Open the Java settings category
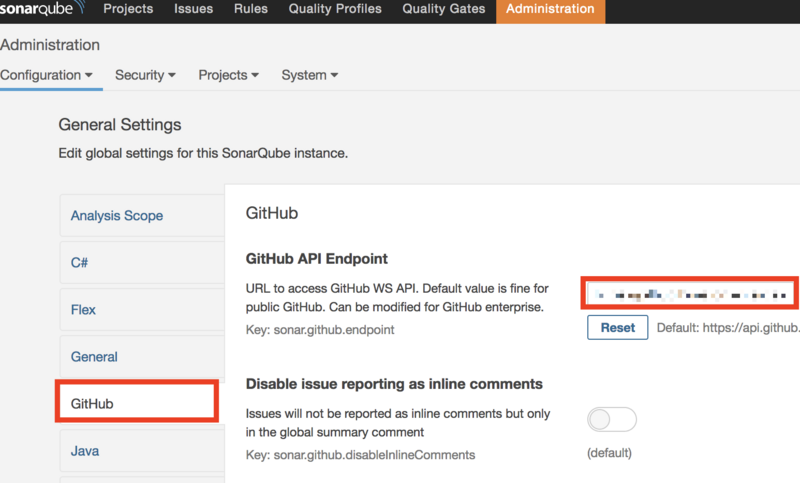This screenshot has width=800, height=483. 142,451
